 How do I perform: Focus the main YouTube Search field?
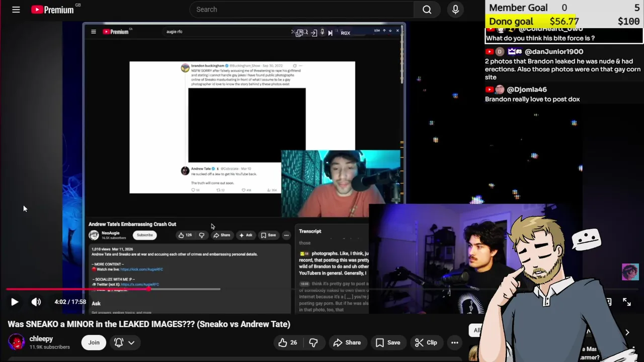point(302,10)
